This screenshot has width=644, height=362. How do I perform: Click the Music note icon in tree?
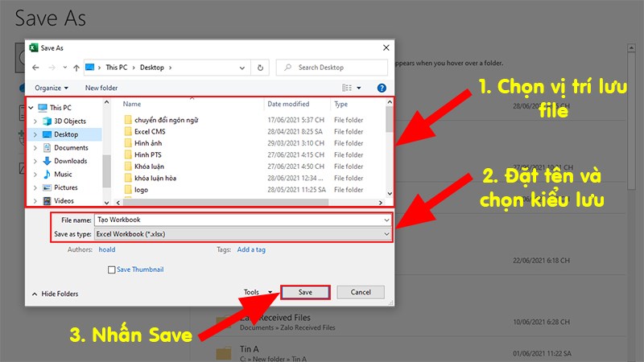point(47,174)
